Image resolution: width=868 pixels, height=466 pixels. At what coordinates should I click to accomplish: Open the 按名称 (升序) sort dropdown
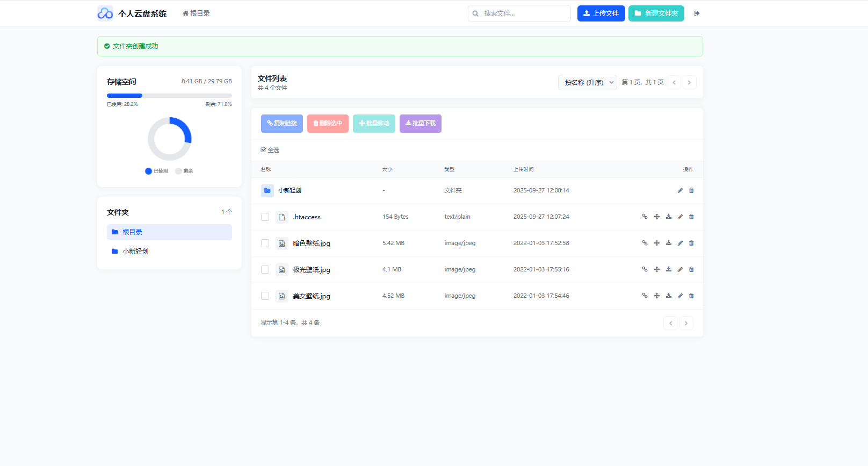point(587,82)
